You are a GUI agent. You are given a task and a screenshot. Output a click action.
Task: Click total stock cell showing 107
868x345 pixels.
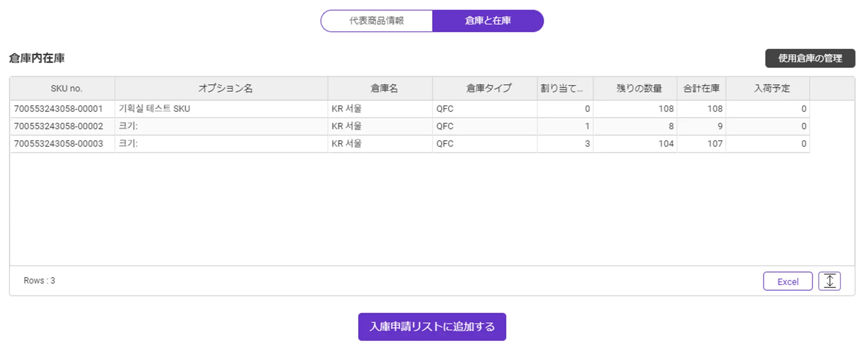coord(714,144)
